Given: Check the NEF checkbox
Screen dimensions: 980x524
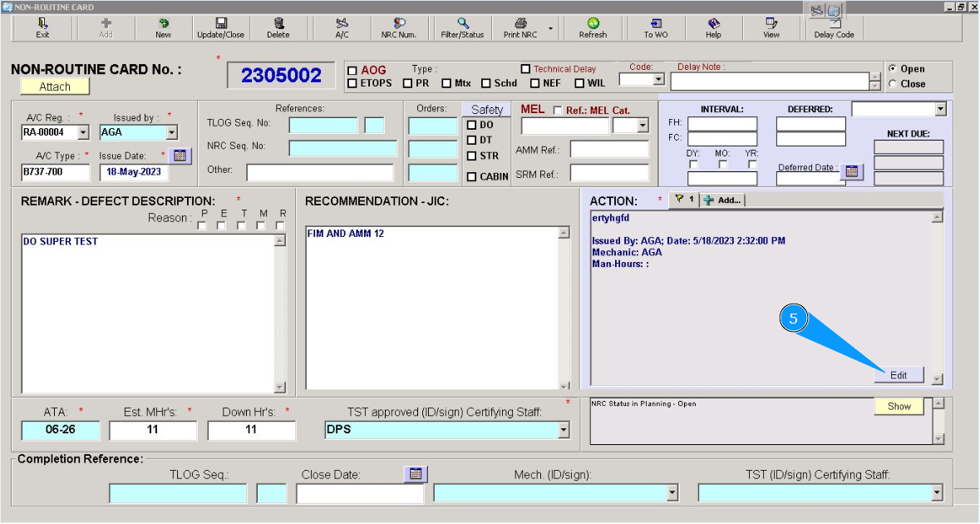Looking at the screenshot, I should pos(534,83).
